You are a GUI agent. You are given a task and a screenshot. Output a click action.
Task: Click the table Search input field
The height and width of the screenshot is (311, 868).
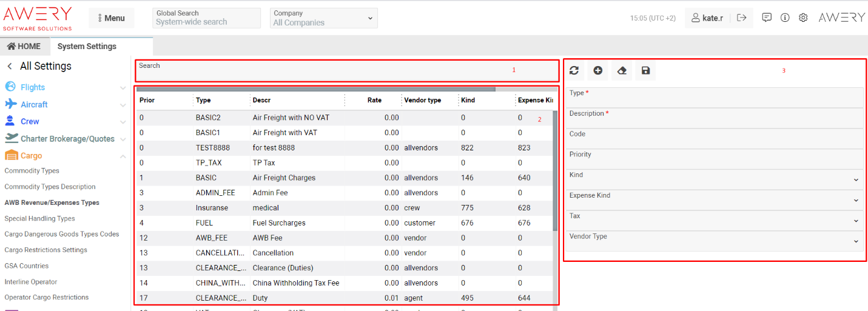tap(346, 72)
